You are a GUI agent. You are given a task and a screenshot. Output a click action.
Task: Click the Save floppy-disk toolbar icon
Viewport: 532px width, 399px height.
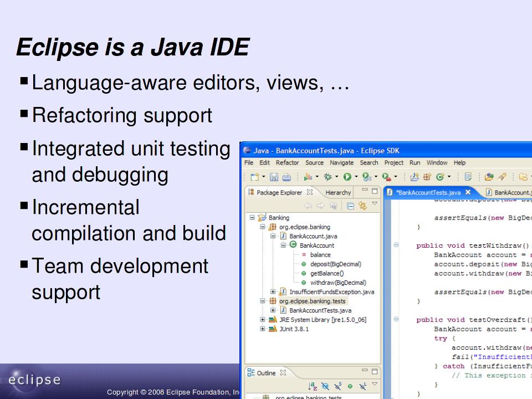coord(274,177)
